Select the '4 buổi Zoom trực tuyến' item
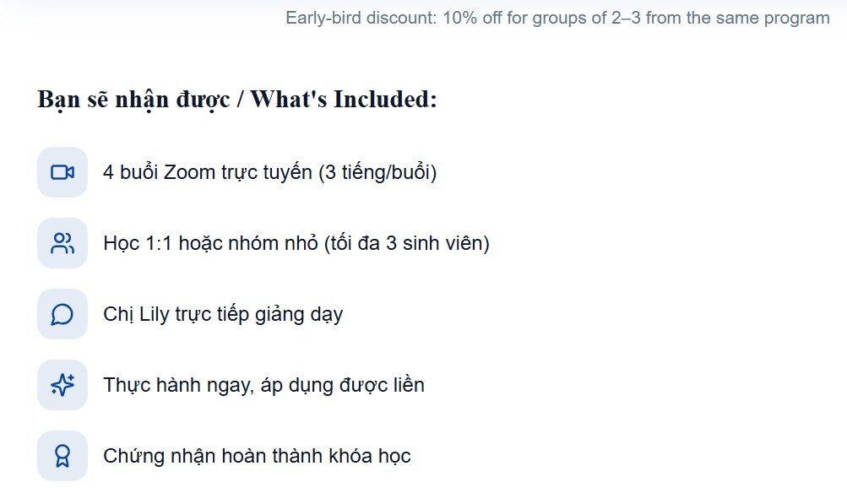 pos(207,172)
